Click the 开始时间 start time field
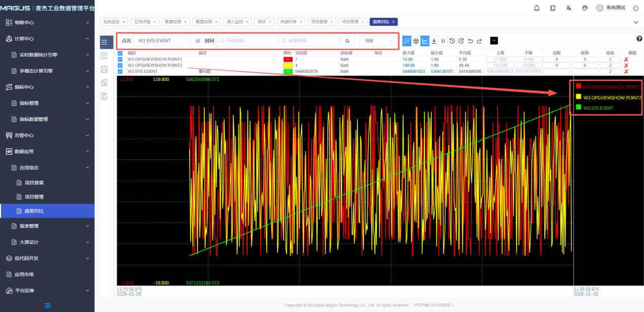Image resolution: width=644 pixels, height=312 pixels. [247, 41]
